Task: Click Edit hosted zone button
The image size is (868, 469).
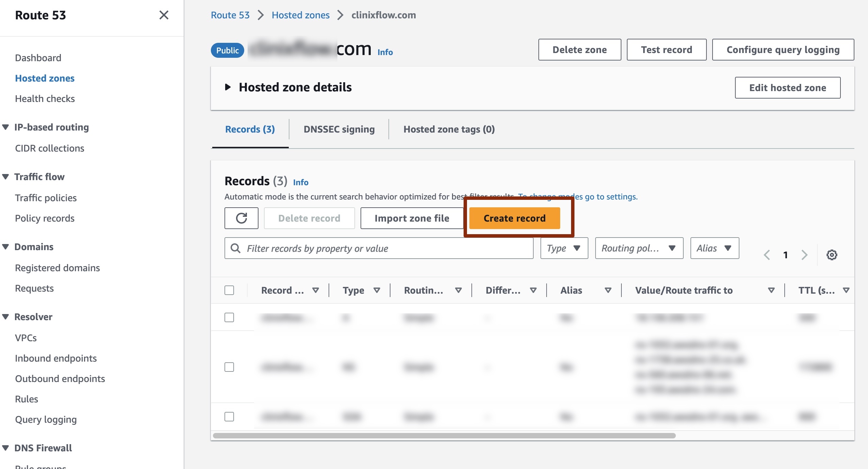Action: pyautogui.click(x=788, y=88)
